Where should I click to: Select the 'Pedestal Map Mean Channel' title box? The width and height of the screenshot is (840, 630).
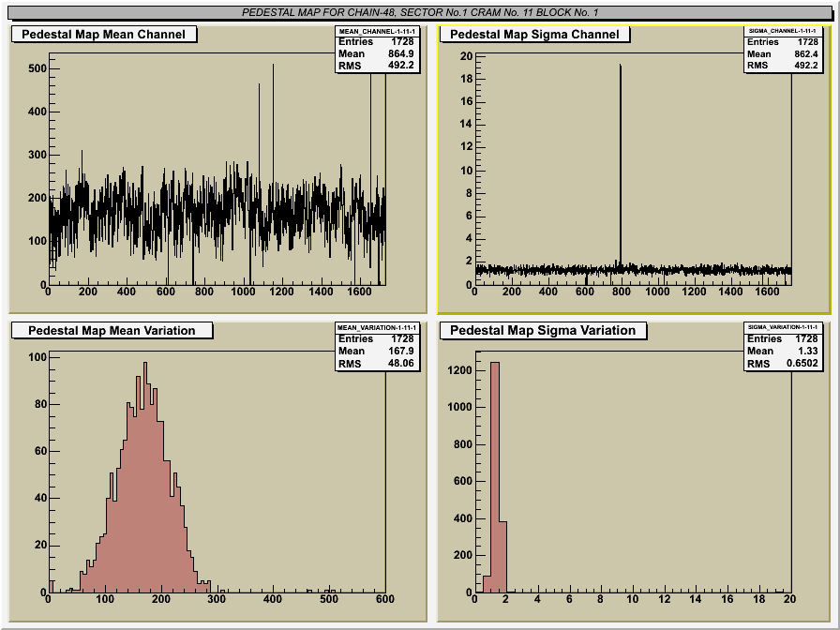(104, 35)
